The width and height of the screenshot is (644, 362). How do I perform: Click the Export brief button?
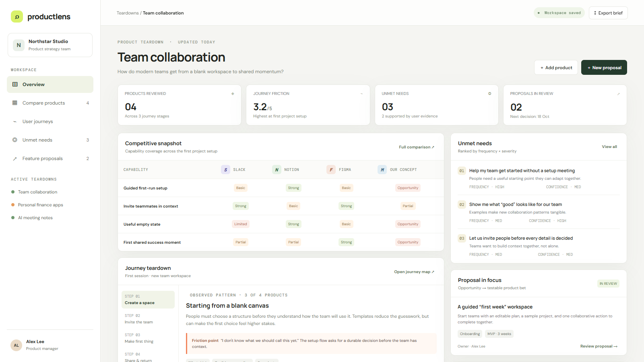click(x=608, y=13)
